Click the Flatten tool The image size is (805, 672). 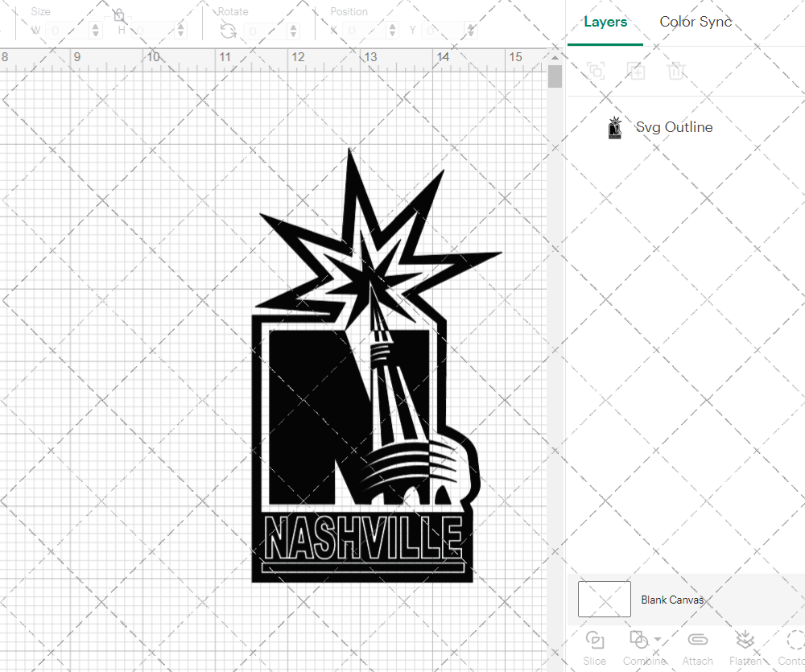(745, 647)
